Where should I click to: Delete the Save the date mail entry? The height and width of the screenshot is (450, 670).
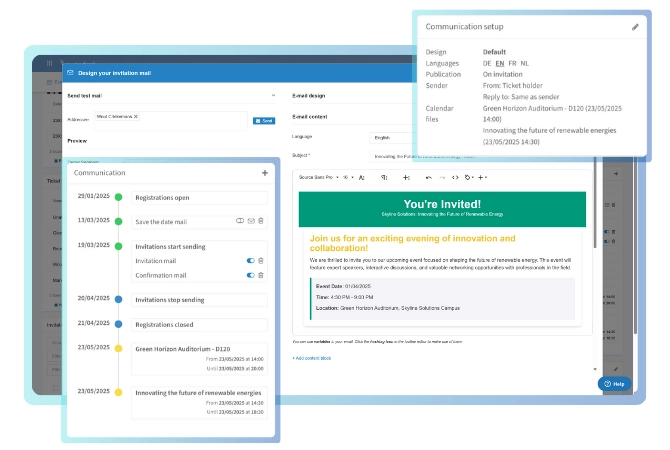click(261, 221)
